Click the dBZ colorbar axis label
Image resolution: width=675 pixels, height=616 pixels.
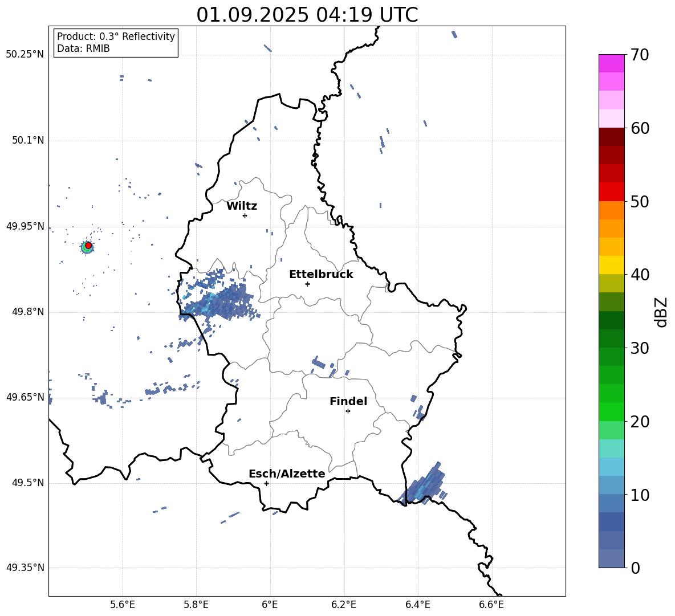[662, 312]
